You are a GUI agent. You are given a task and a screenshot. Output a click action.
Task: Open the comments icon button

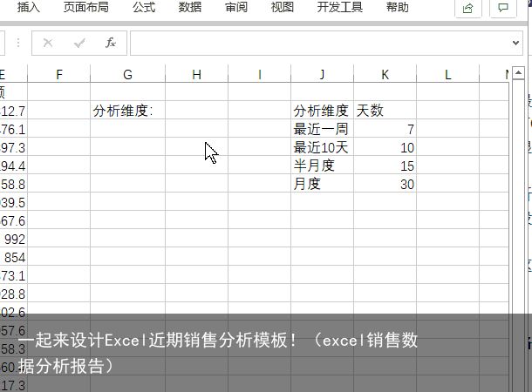(x=503, y=8)
